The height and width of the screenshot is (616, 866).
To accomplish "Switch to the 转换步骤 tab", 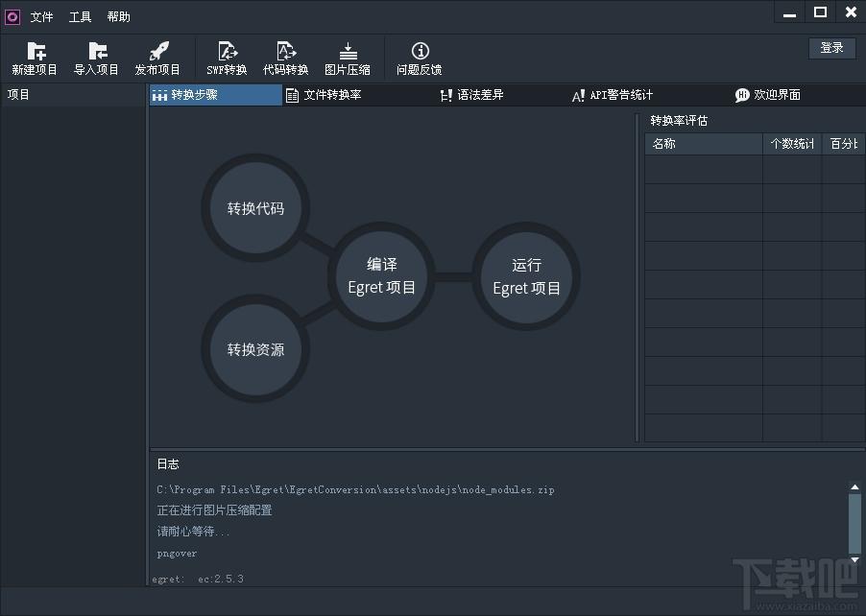I will tap(215, 95).
